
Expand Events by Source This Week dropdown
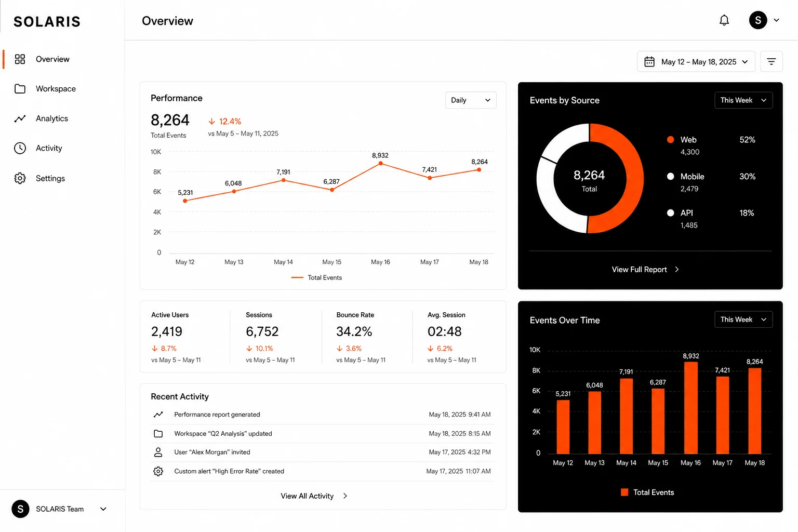point(743,100)
